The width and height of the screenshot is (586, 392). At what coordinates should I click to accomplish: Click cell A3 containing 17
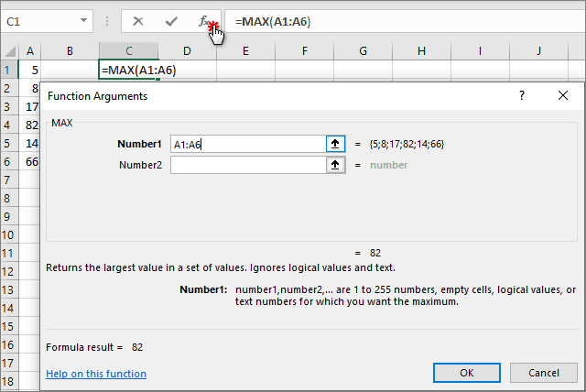(29, 106)
